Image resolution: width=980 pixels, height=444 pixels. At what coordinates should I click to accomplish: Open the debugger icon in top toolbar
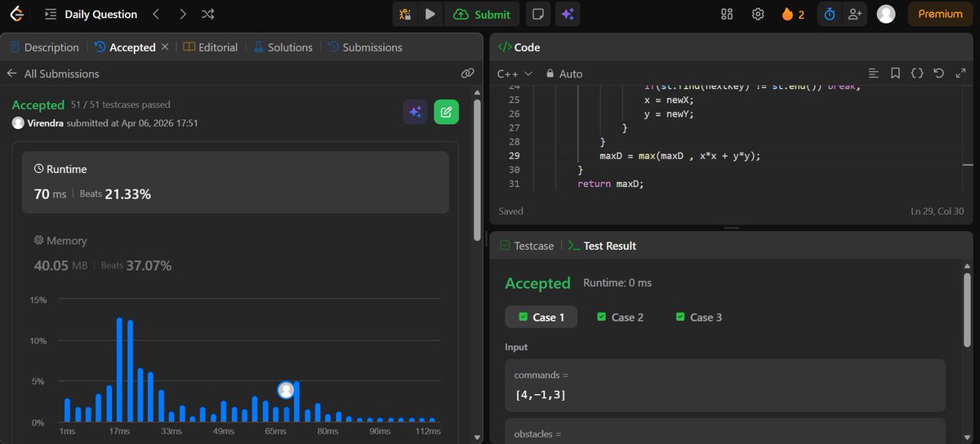click(x=405, y=14)
